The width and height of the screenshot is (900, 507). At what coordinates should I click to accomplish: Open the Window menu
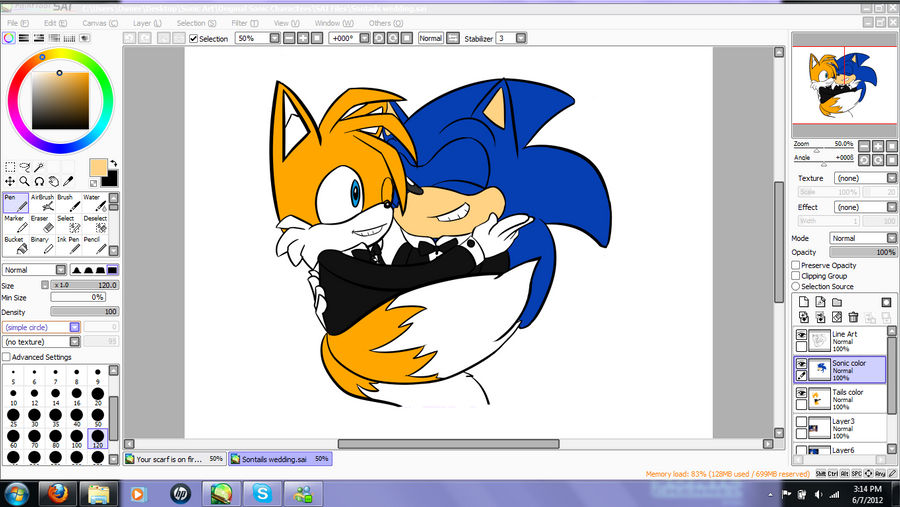click(333, 23)
